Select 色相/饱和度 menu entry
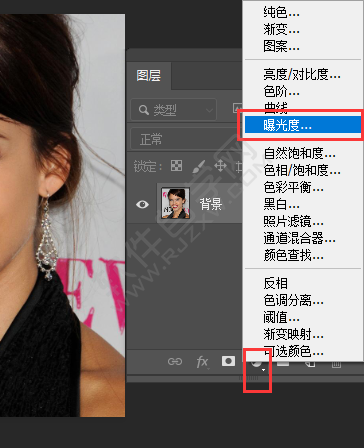364x448 pixels. (302, 170)
